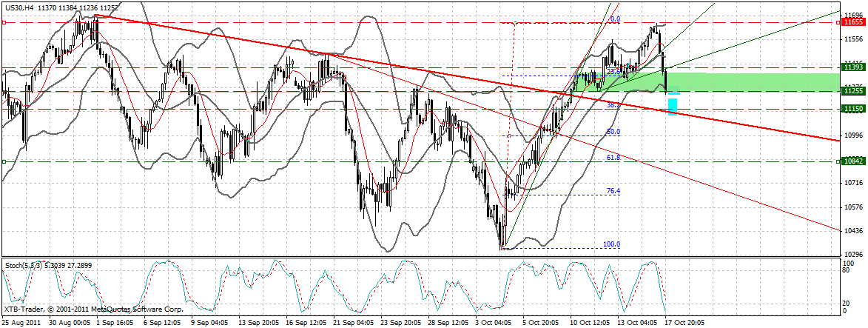This screenshot has width=868, height=328.
Task: Click the green square handle at 10842 line
Action: [x=4, y=161]
